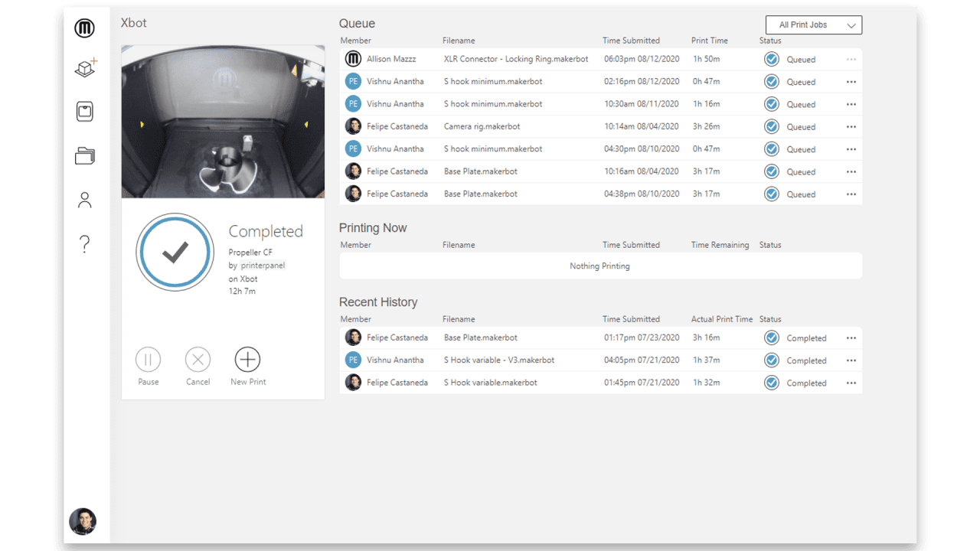Open the profile avatar at sidebar bottom
Image resolution: width=980 pixels, height=551 pixels.
[83, 521]
